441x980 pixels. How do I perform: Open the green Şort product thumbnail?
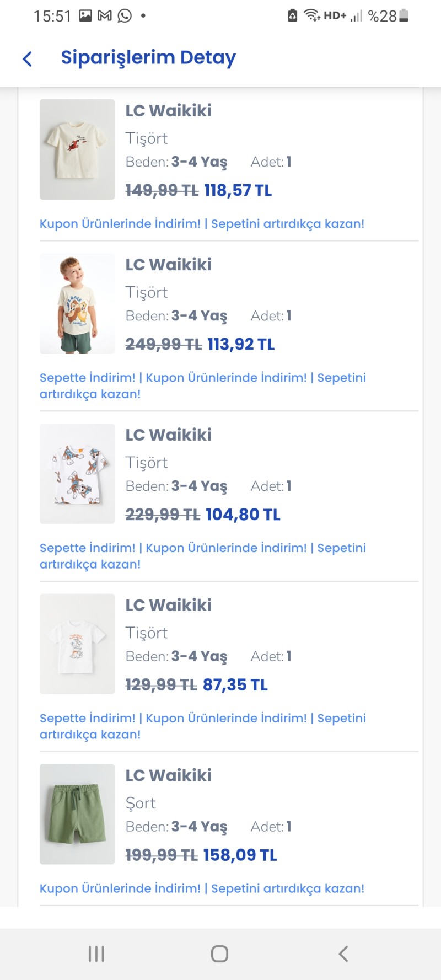coord(77,814)
